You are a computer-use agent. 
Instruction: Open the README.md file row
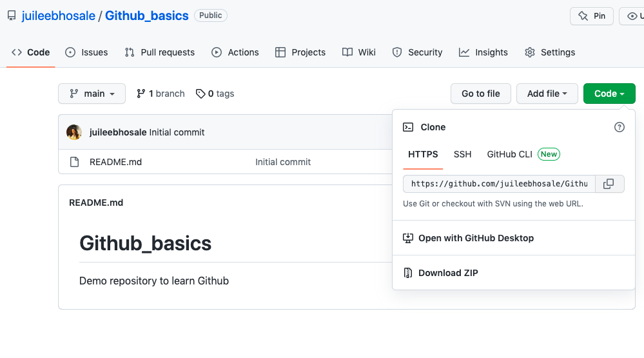[225, 162]
